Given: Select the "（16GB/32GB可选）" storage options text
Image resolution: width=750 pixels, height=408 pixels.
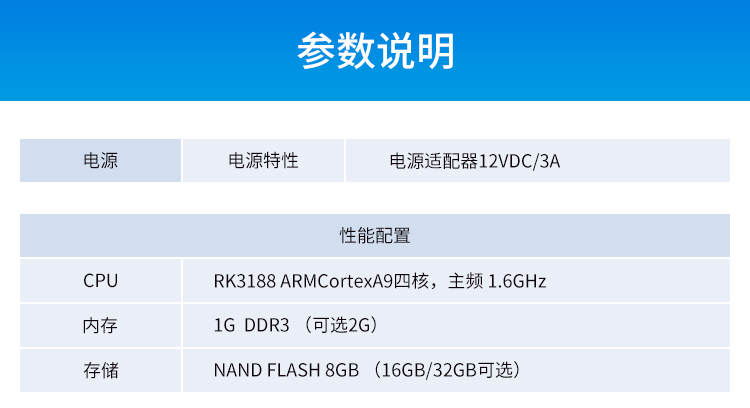Looking at the screenshot, I should tap(447, 370).
